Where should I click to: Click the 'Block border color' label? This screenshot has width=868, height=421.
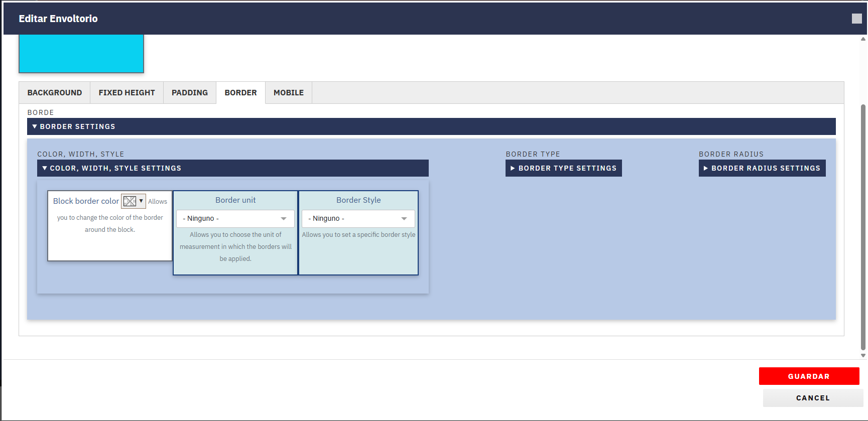pyautogui.click(x=86, y=201)
